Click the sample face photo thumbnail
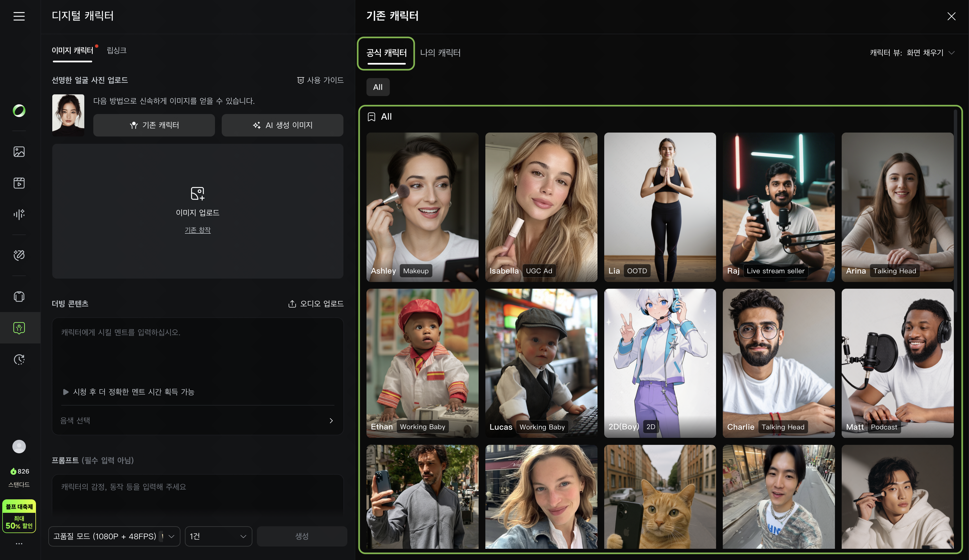Image resolution: width=969 pixels, height=560 pixels. 69,115
